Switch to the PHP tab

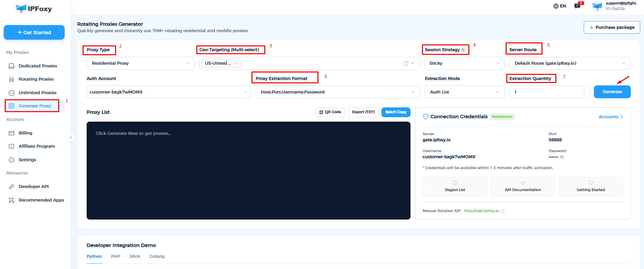[x=116, y=256]
